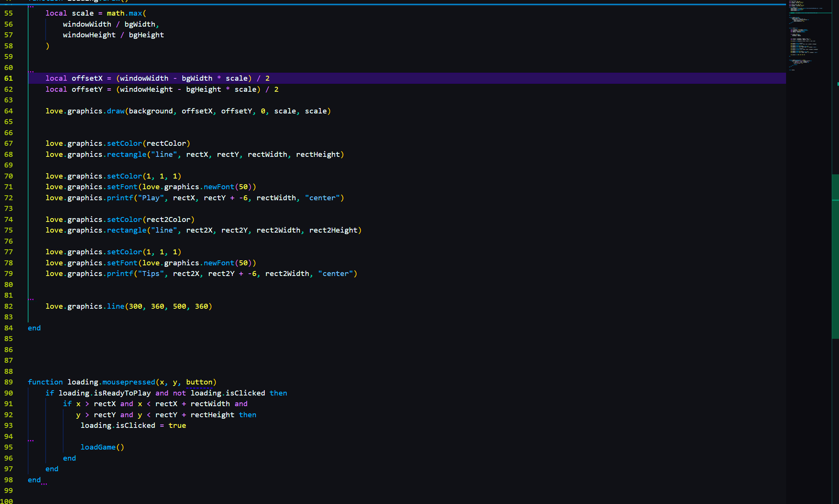Image resolution: width=839 pixels, height=504 pixels.
Task: Click 'background' argument on line 64
Action: point(151,111)
